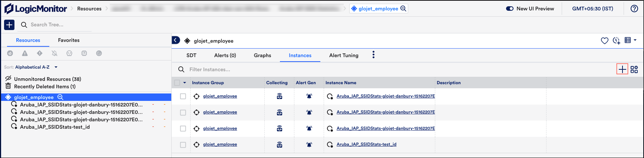Viewport: 644px width, 158px height.
Task: Click the chip-shaped filter icon
Action: pos(84,53)
